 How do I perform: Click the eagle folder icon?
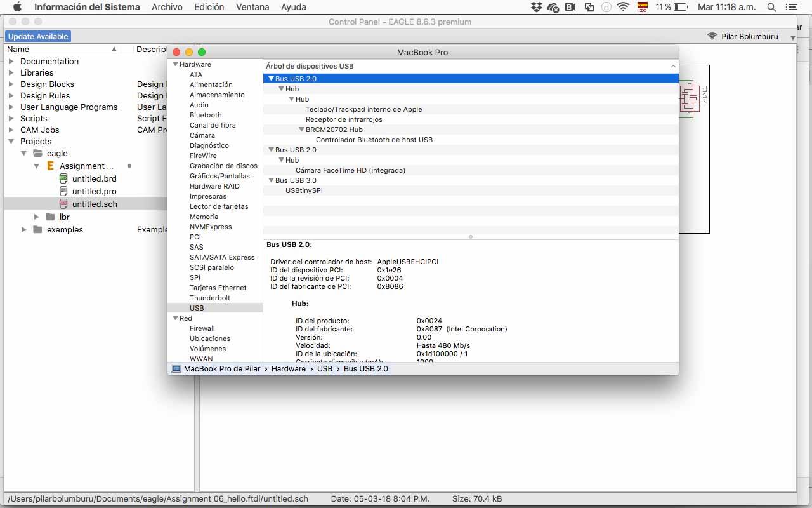click(38, 153)
